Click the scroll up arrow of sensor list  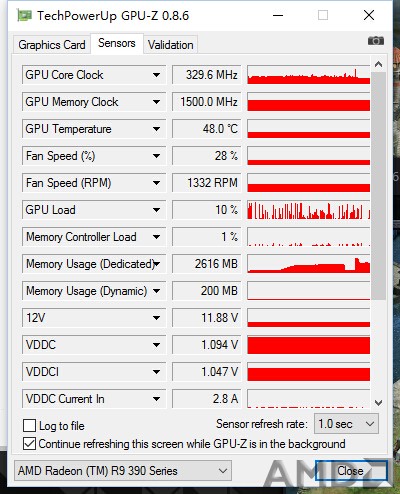378,64
